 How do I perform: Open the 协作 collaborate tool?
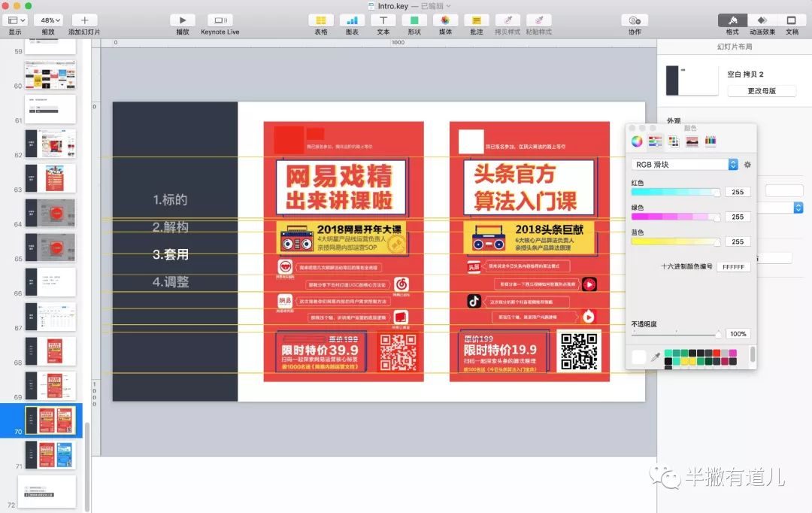tap(635, 20)
